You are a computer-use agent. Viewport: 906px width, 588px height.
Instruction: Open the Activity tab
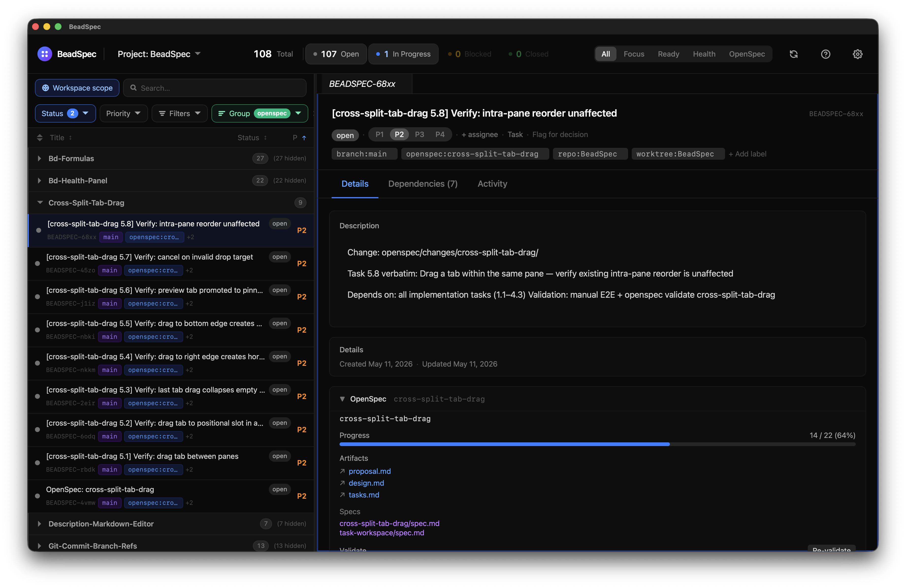[x=492, y=184]
